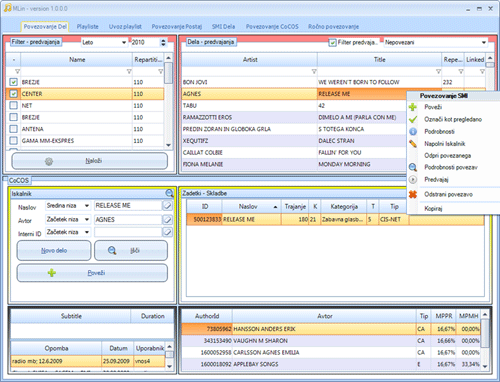Click the Naloži button
Screen dimensions: 500x382
[90, 161]
